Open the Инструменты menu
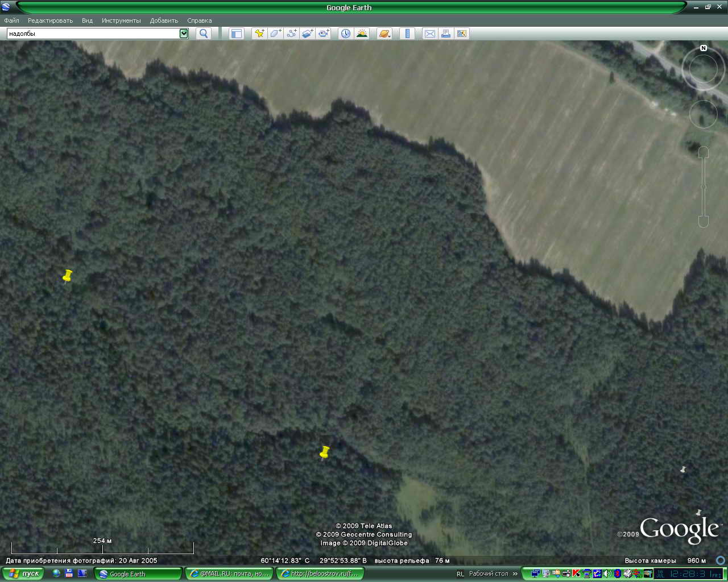Screen dimensions: 728x582 point(121,20)
